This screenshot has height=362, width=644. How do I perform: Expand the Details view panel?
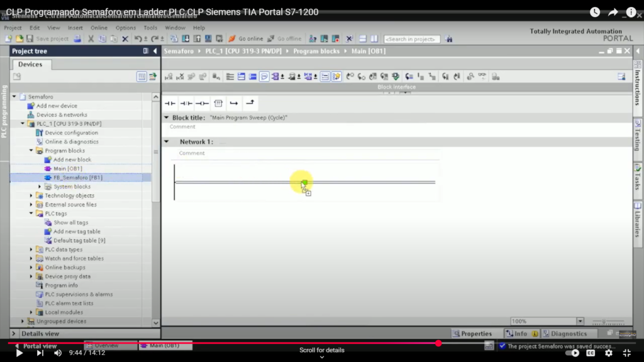[14, 334]
